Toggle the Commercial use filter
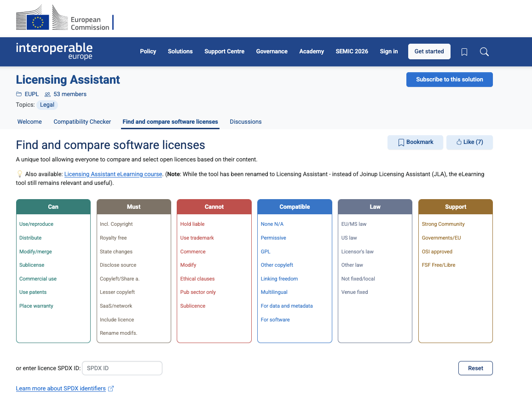The image size is (532, 401). [x=38, y=279]
